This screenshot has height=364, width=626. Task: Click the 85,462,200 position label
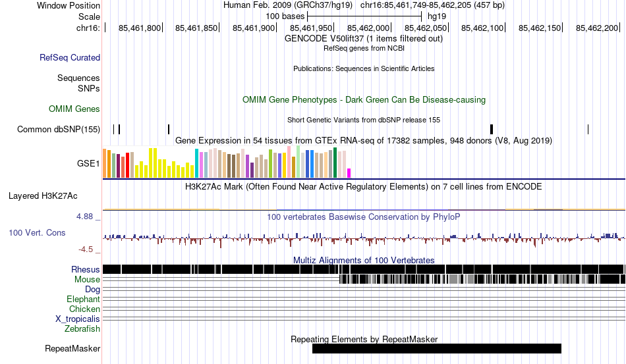click(x=597, y=28)
